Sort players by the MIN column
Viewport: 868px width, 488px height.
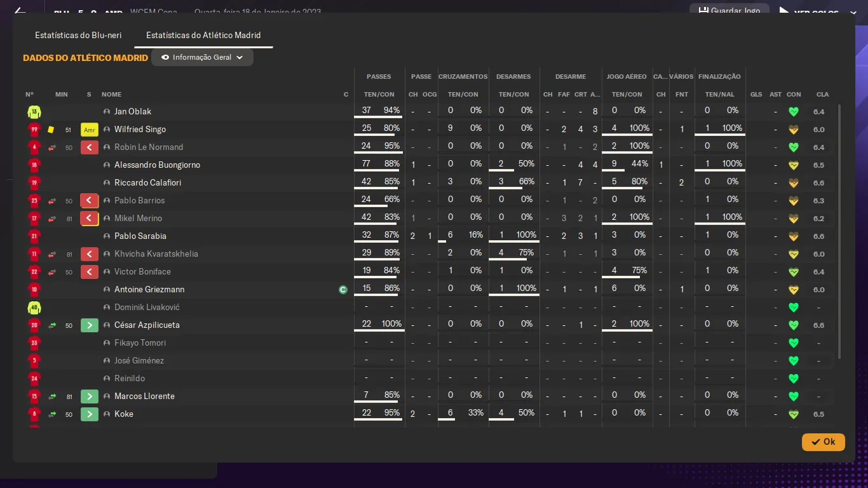[61, 95]
